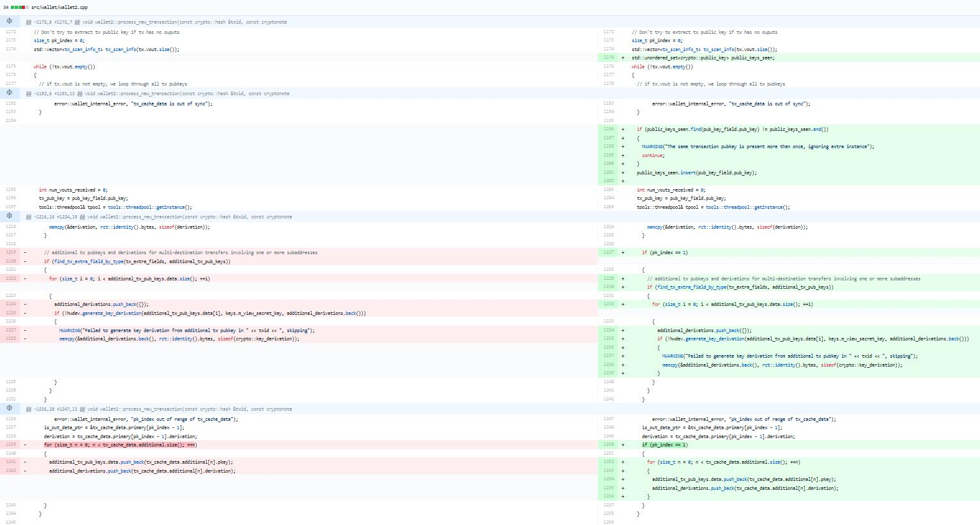Click deleted line 1241 additional_tx_pub_keys.data.push_back
The height and width of the screenshot is (525, 980).
click(x=141, y=462)
